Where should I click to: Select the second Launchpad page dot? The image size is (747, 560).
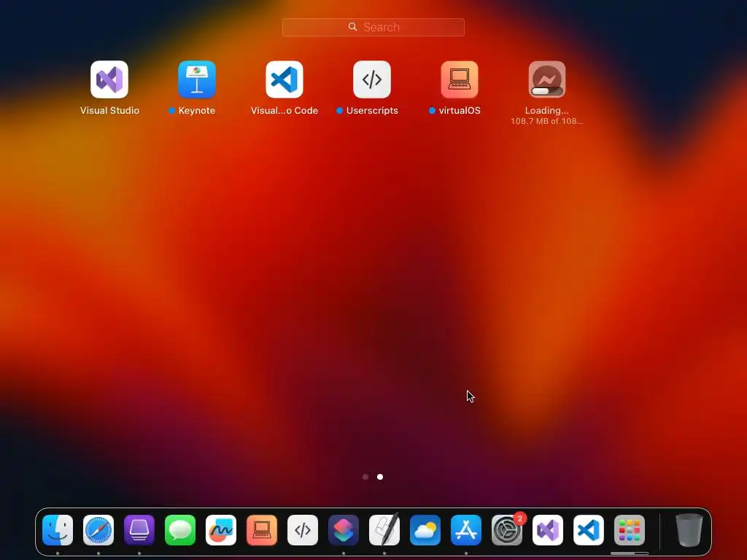(380, 477)
